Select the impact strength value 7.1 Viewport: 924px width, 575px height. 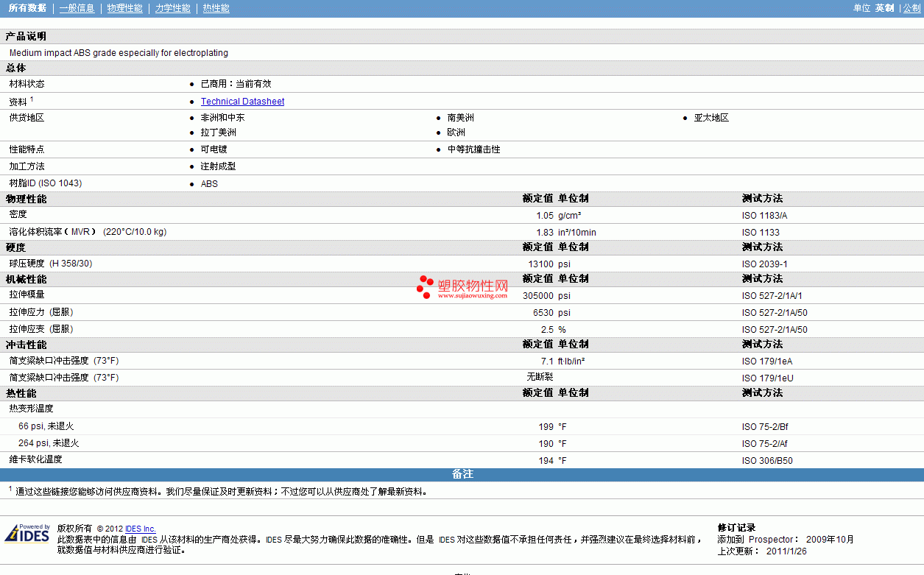[x=547, y=361]
